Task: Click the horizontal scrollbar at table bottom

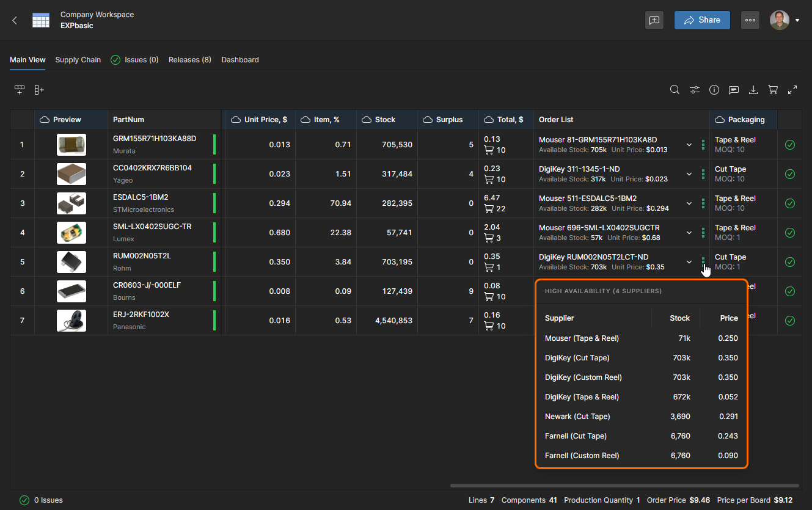Action: (x=623, y=486)
